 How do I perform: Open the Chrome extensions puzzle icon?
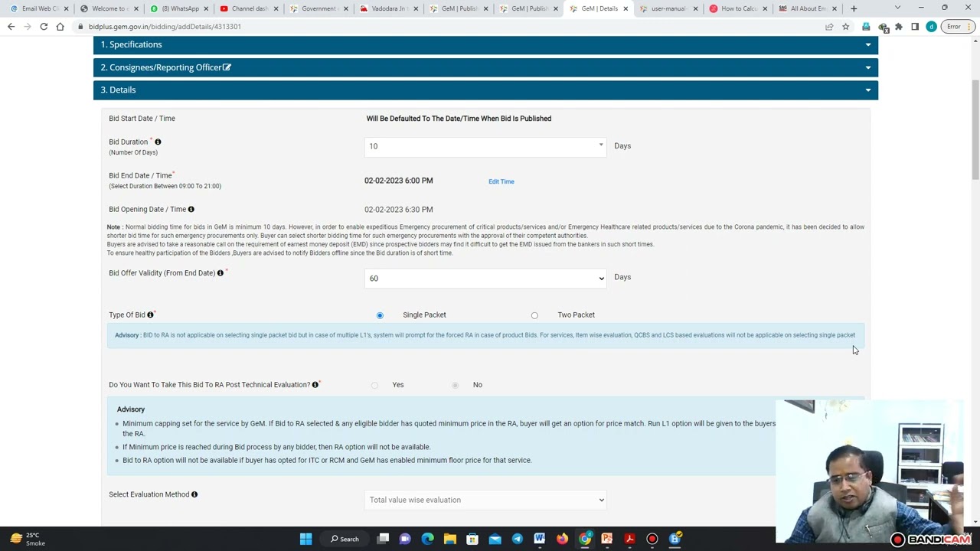click(x=899, y=27)
